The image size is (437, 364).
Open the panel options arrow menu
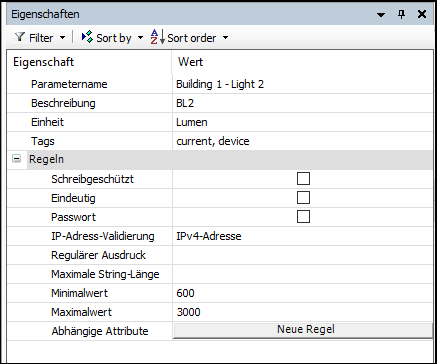pos(381,15)
